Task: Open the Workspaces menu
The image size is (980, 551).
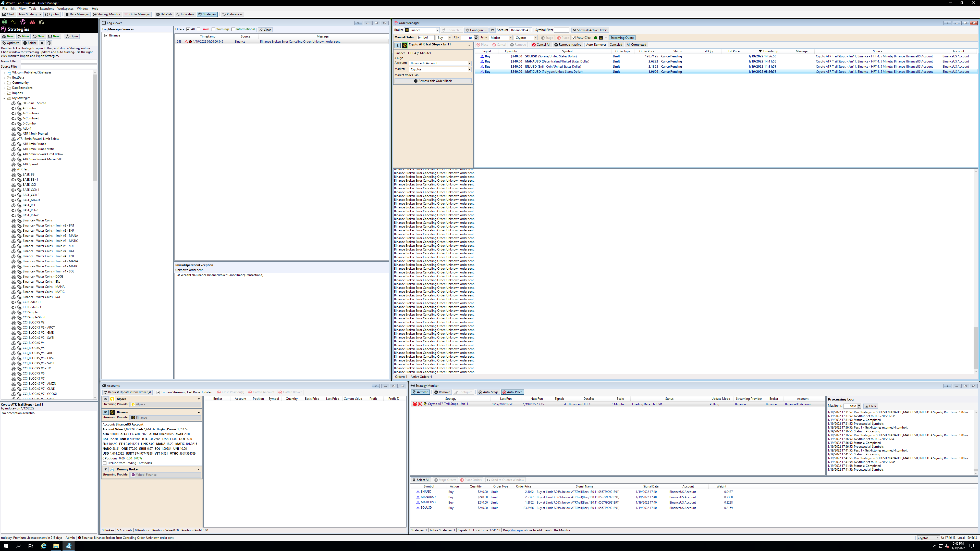Action: tap(65, 8)
